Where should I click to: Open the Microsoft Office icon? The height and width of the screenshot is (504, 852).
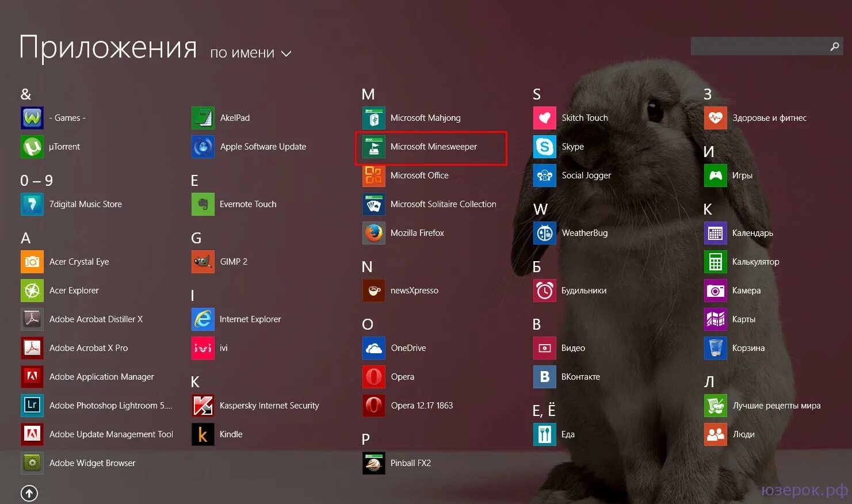click(374, 175)
